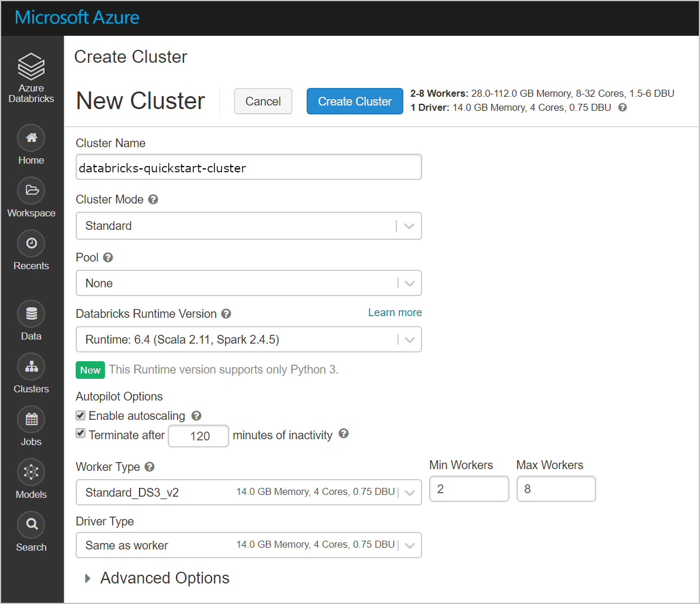The image size is (700, 604).
Task: Expand Advanced Options section
Action: [x=157, y=578]
